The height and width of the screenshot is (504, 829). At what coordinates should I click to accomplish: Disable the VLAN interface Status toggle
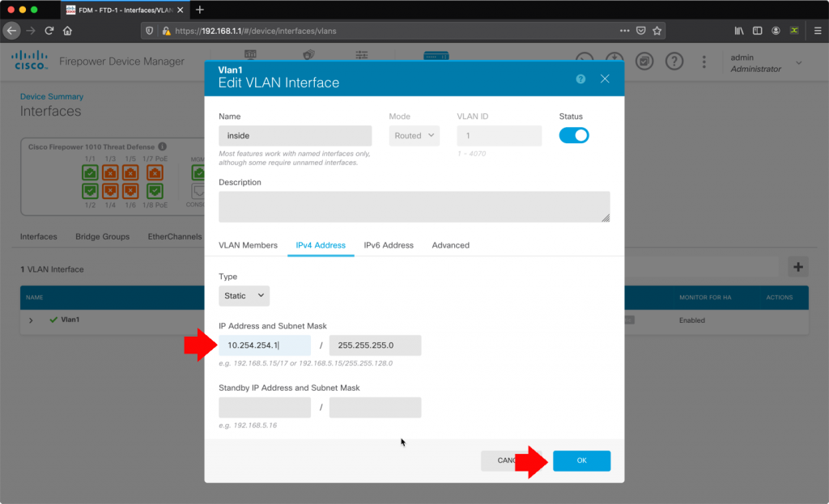pos(574,135)
